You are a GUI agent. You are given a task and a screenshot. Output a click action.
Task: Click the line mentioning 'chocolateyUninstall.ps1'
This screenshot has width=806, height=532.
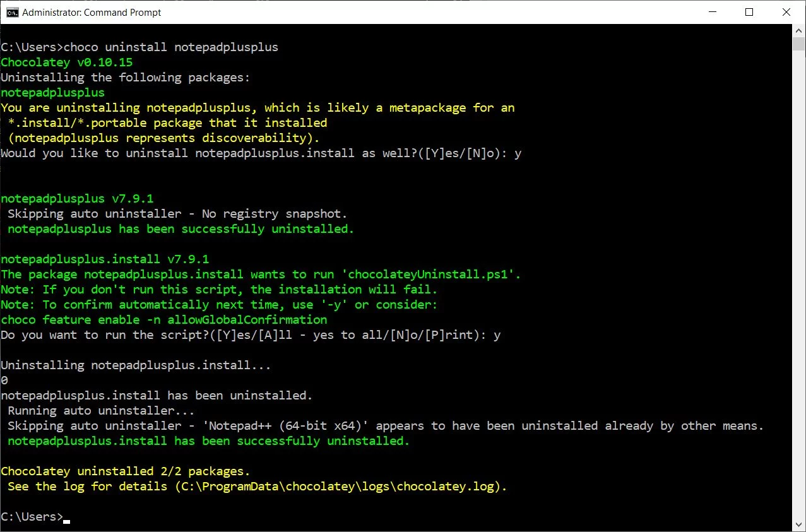(261, 275)
